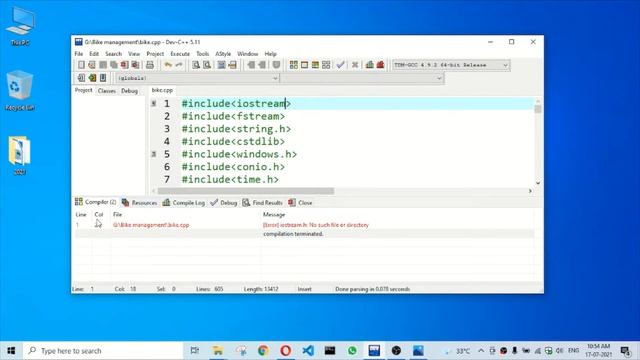Open the View menu
The height and width of the screenshot is (360, 640).
(134, 54)
